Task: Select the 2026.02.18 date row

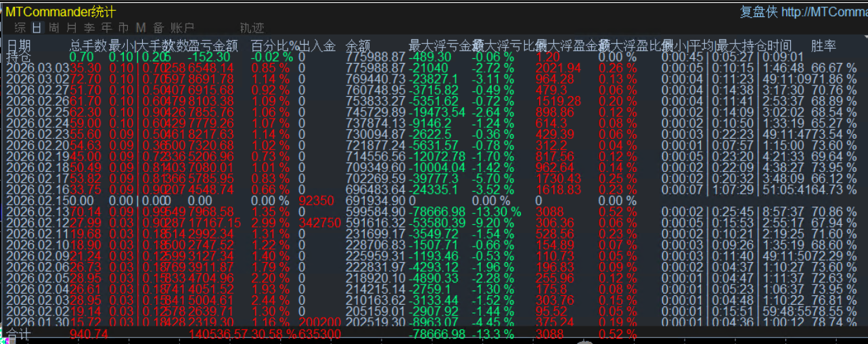Action: (37, 167)
